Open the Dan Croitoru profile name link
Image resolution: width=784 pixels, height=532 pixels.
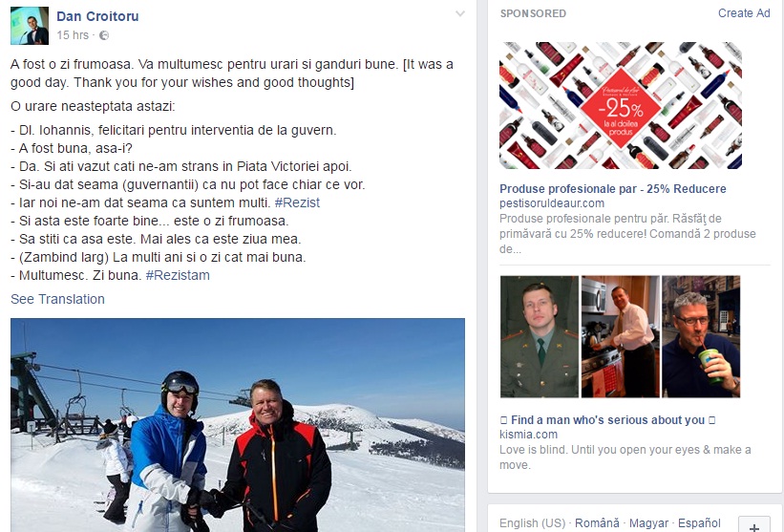click(x=97, y=16)
